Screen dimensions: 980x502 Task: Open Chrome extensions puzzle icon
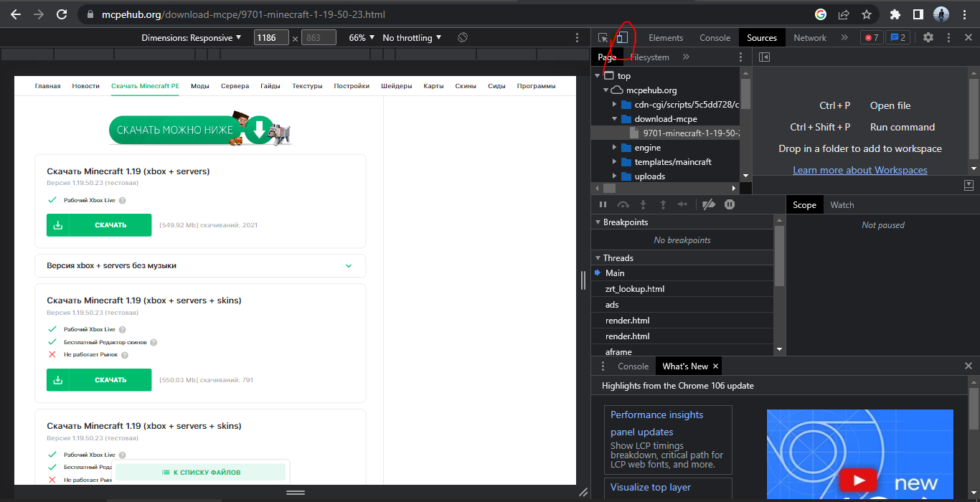pyautogui.click(x=895, y=14)
